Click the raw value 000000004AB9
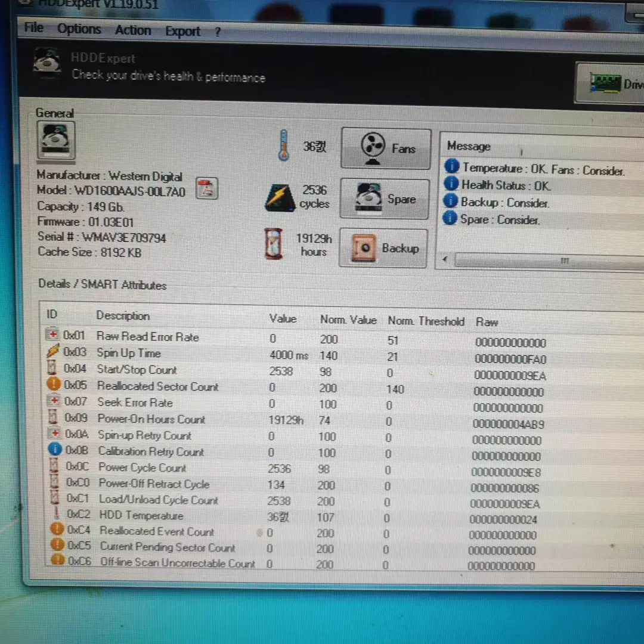 [508, 423]
